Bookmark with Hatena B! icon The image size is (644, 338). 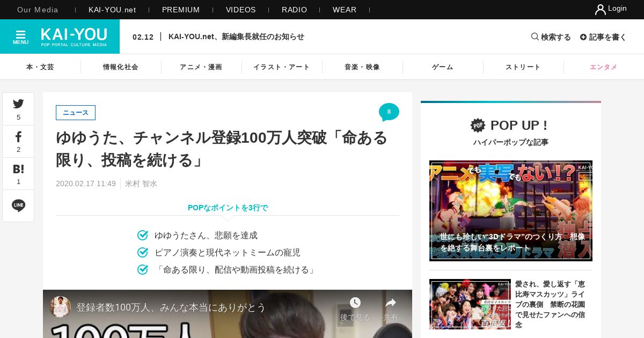[18, 169]
